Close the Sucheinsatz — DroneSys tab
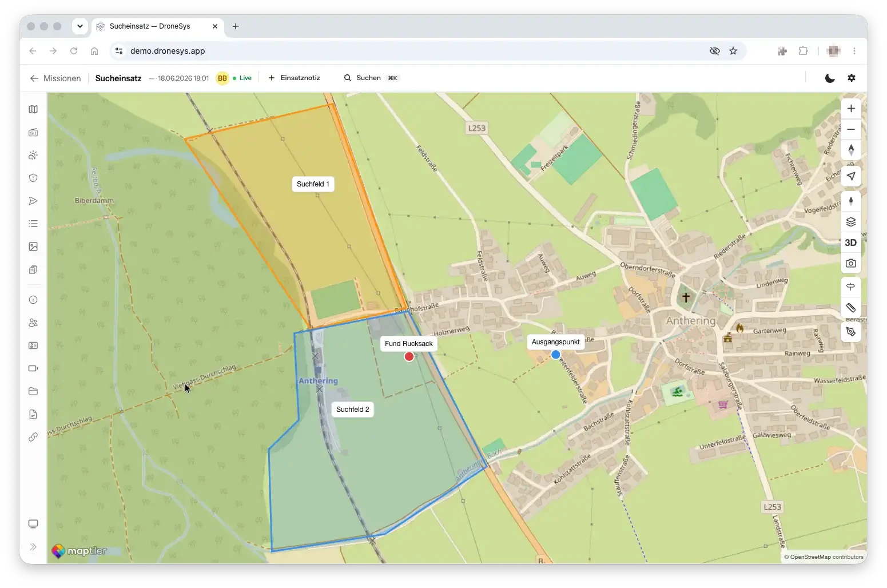Screen dimensions: 887x588 (x=215, y=26)
